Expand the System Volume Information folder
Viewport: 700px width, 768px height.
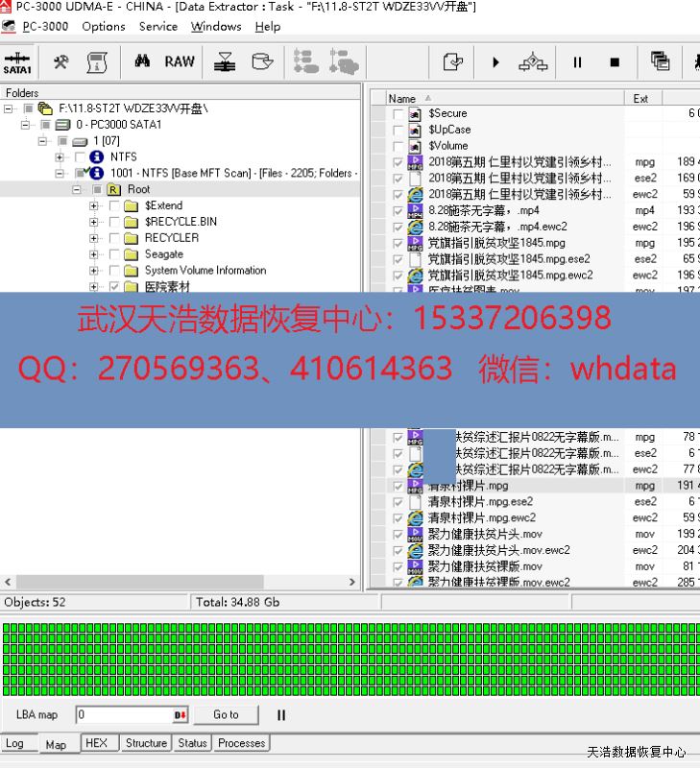[94, 271]
